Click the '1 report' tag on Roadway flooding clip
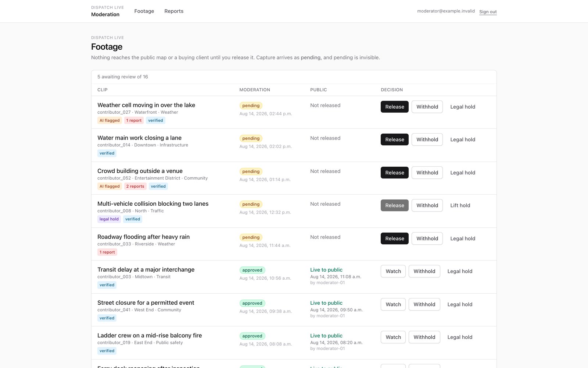The image size is (588, 368). coord(107,252)
